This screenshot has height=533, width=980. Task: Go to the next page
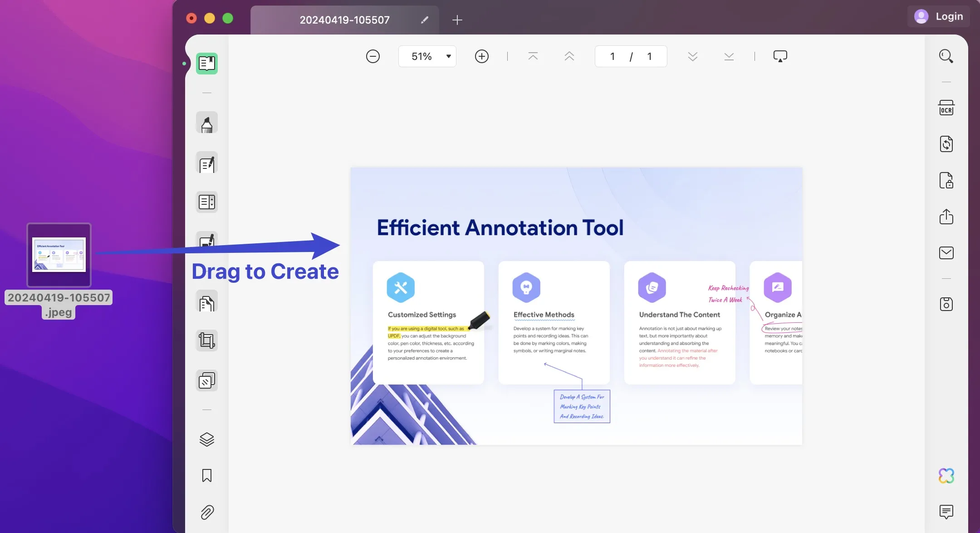tap(693, 56)
